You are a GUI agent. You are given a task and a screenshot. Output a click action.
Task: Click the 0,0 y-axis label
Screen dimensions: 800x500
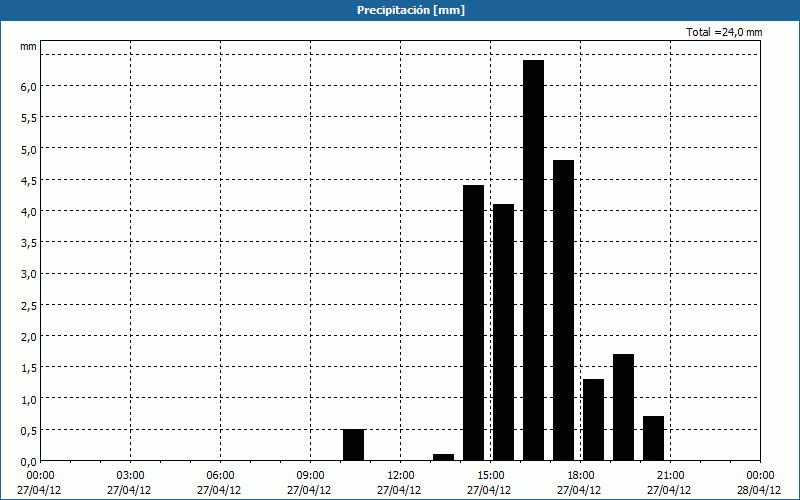29,461
